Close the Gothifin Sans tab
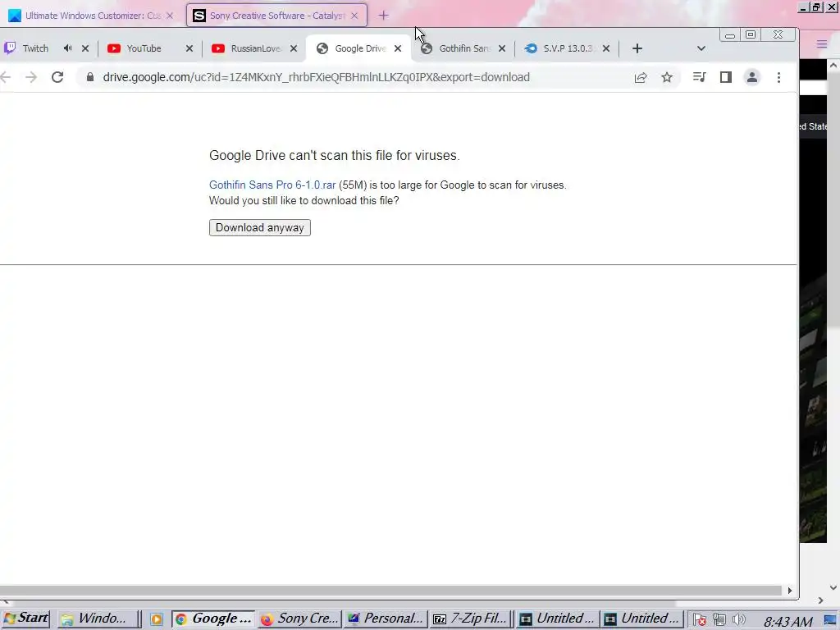840x630 pixels. point(502,48)
